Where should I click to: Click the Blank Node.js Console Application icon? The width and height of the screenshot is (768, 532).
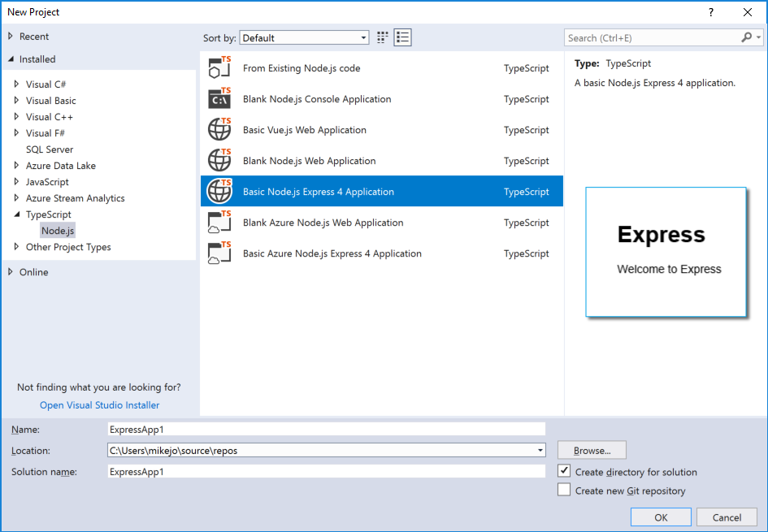[x=219, y=99]
